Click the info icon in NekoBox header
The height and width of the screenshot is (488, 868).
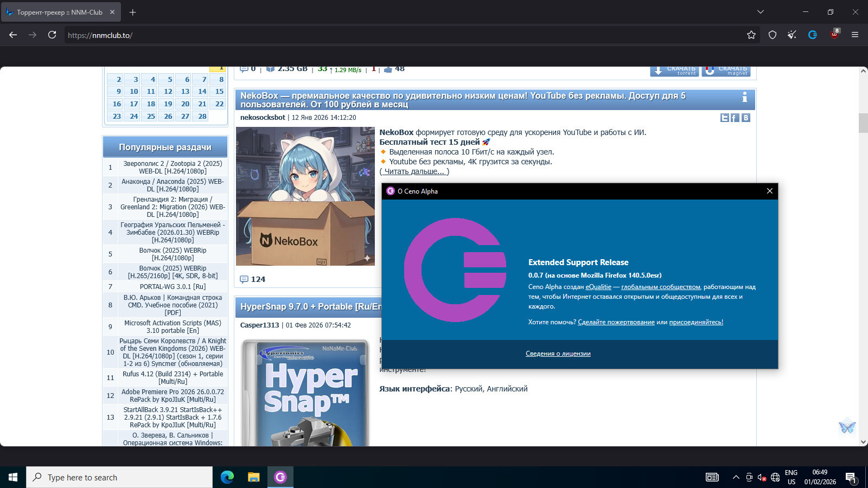744,97
